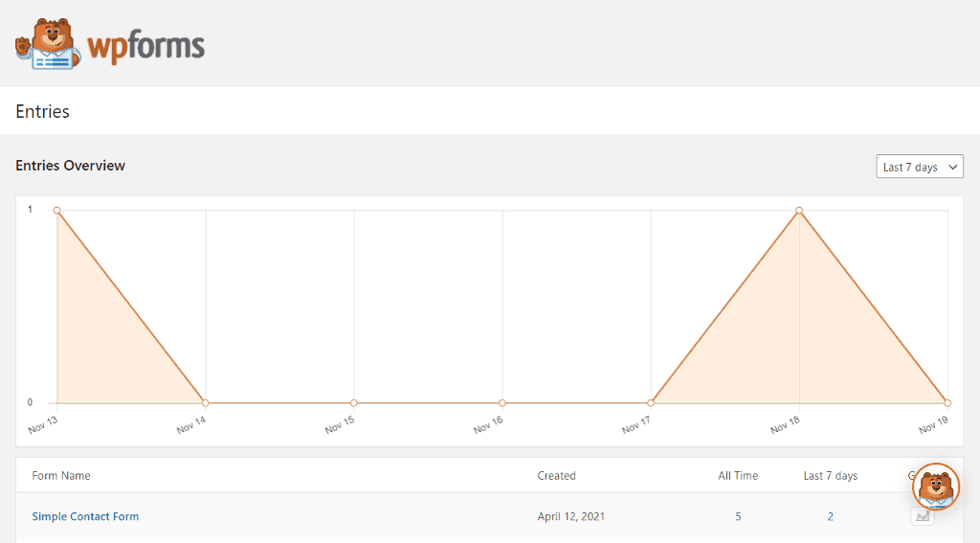
Task: Click the Form Name column header
Action: 61,475
